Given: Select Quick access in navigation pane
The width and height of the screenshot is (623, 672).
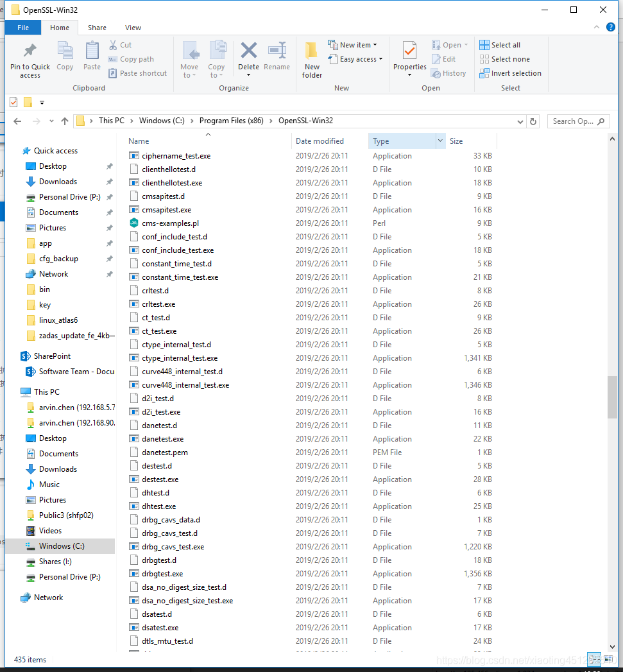Looking at the screenshot, I should click(56, 151).
